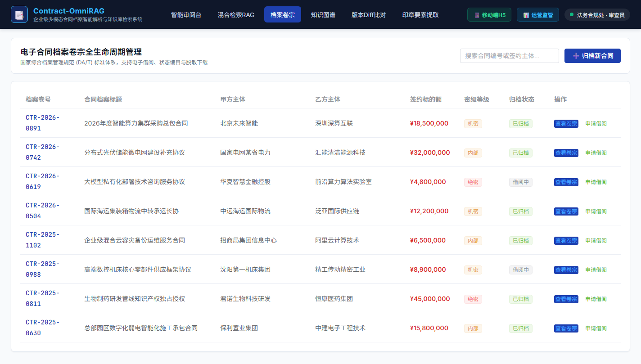Click the 移动端H5 button
641x364 pixels.
(489, 15)
